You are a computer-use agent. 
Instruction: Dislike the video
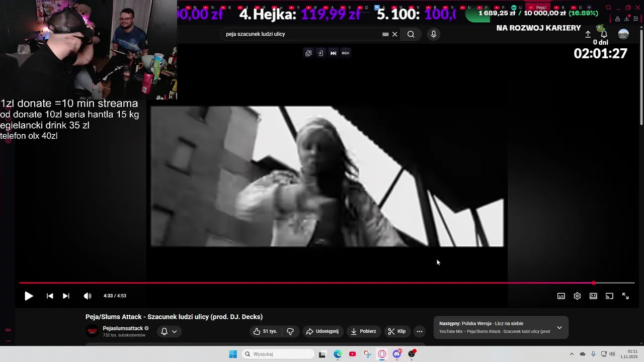290,331
